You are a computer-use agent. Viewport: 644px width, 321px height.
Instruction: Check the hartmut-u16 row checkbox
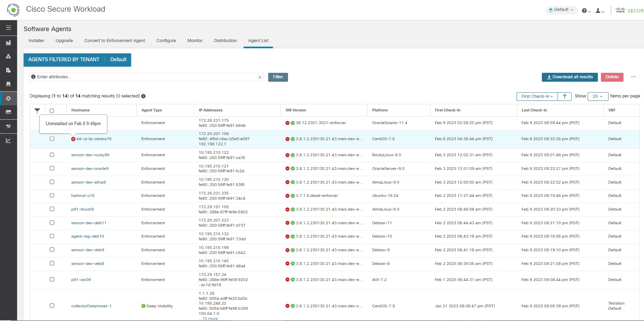[x=52, y=196]
